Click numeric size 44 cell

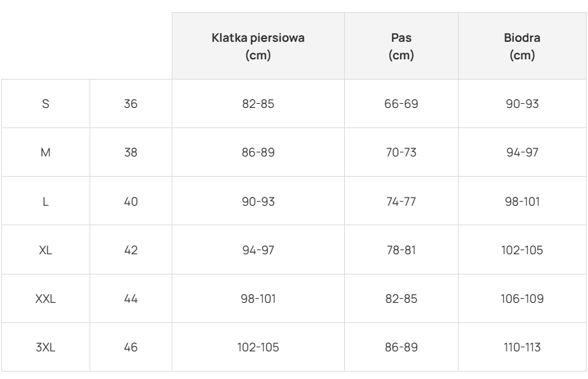pyautogui.click(x=131, y=299)
